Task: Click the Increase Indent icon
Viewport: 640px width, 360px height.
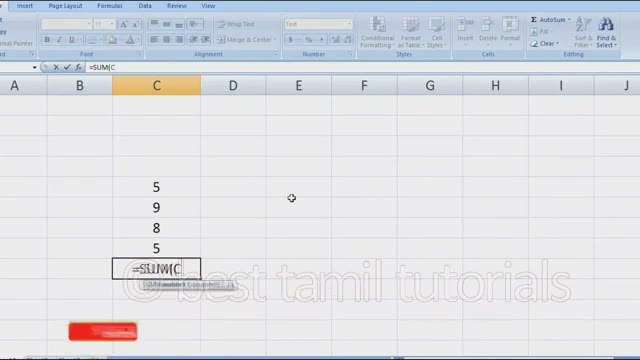Action: click(205, 40)
